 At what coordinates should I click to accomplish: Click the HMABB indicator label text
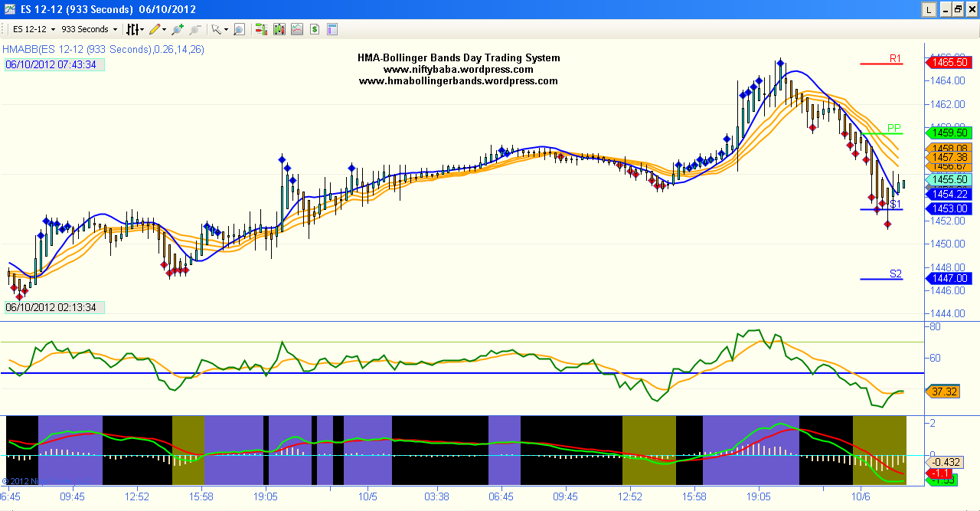click(x=103, y=49)
